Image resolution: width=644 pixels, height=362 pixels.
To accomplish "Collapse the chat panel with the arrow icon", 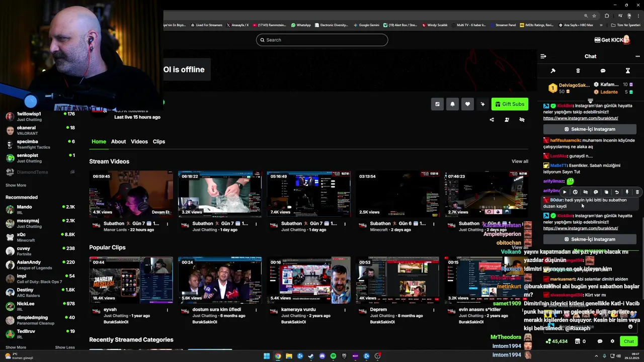I will tap(543, 56).
